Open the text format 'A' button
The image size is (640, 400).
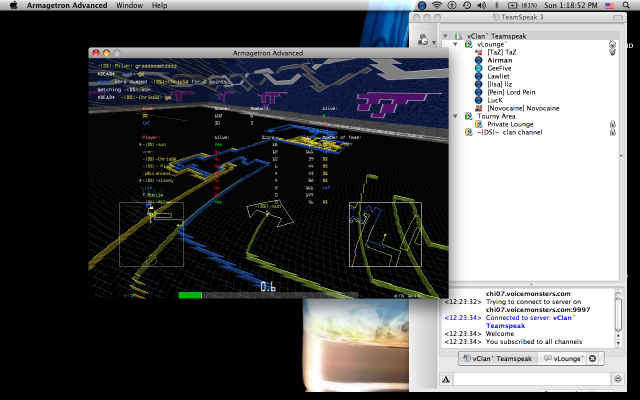445,379
